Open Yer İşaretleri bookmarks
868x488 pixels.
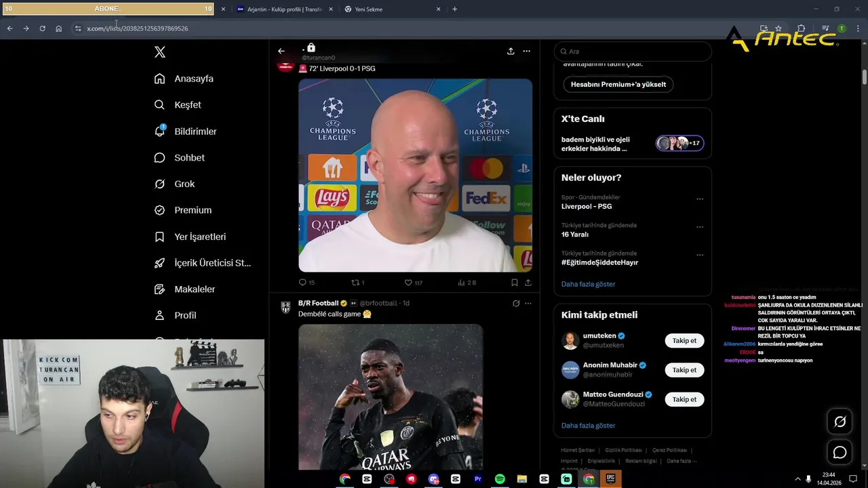[x=190, y=237]
